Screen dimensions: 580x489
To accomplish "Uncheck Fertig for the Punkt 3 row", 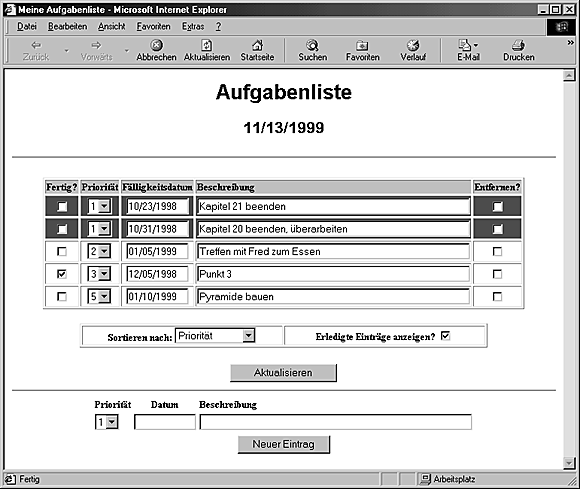I will [x=62, y=274].
